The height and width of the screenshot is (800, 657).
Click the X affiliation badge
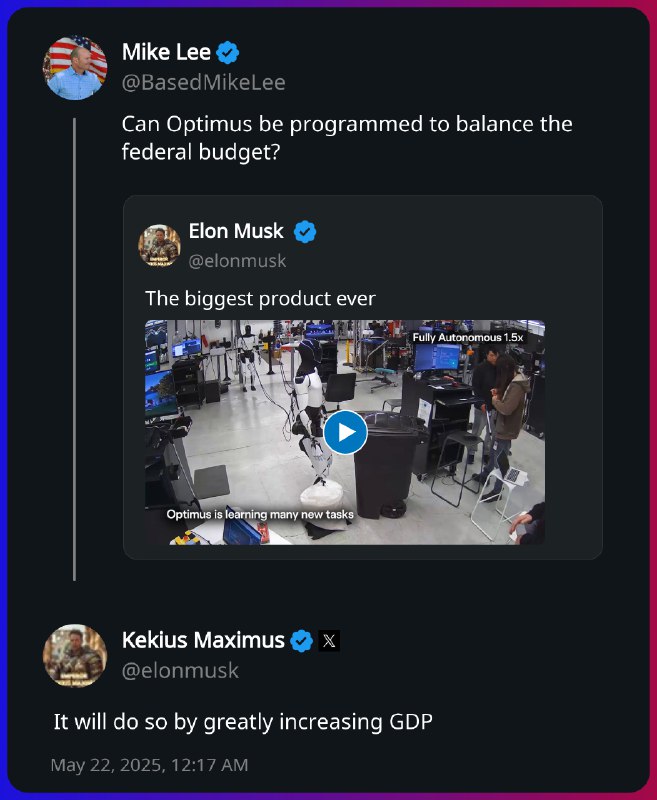329,641
